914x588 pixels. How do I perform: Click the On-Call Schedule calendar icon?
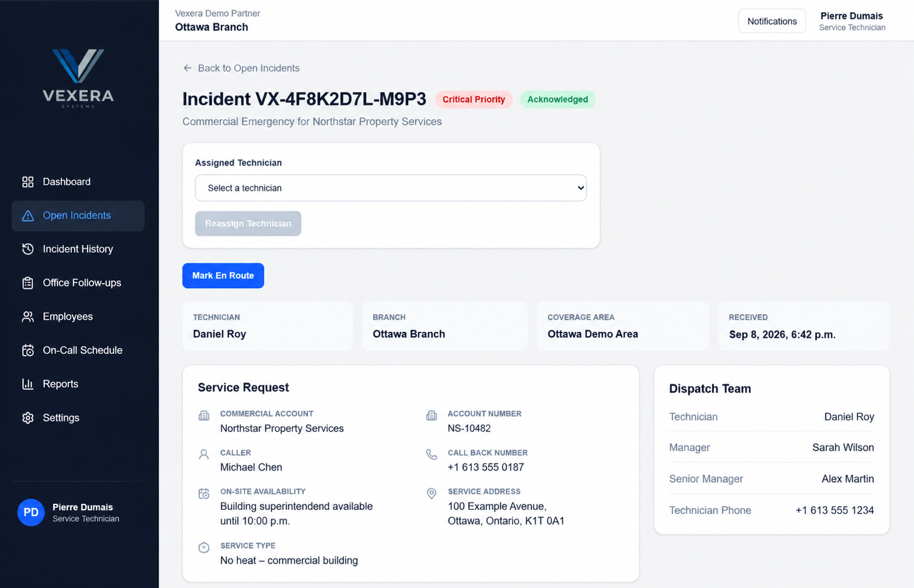tap(27, 351)
